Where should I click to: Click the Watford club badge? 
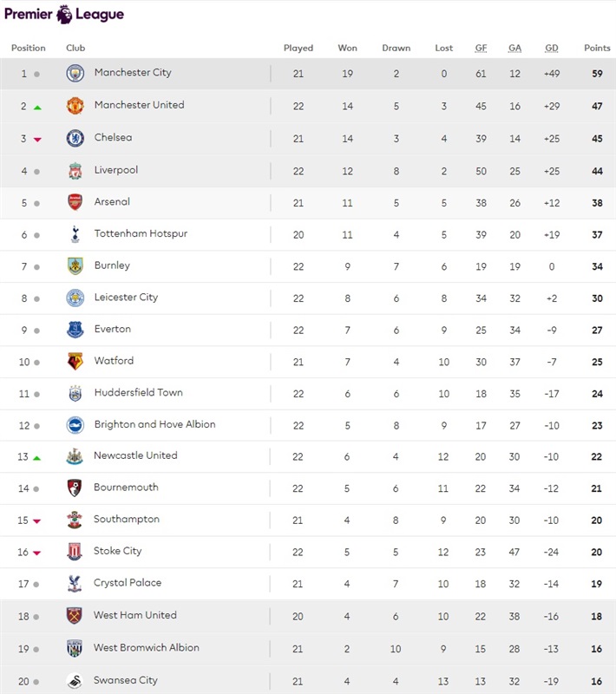(x=75, y=361)
